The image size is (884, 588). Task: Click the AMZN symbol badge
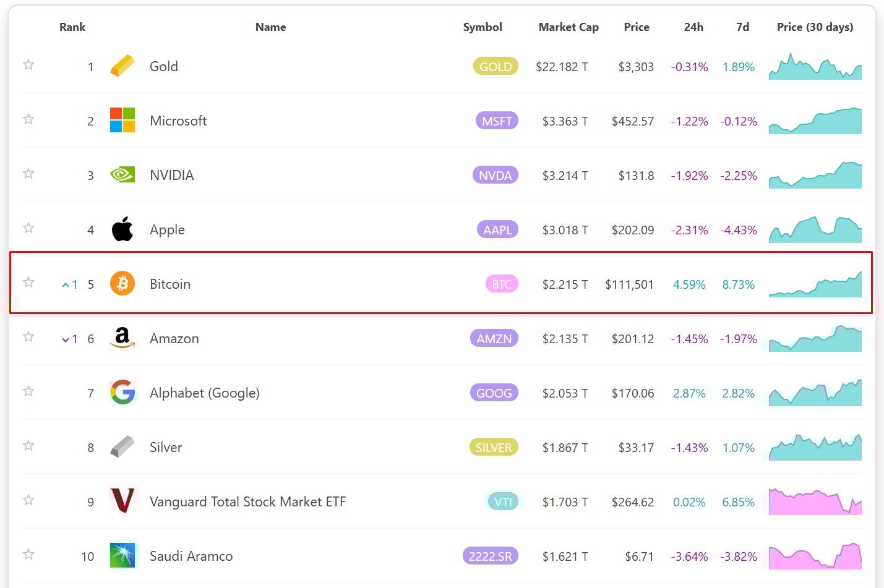point(494,338)
